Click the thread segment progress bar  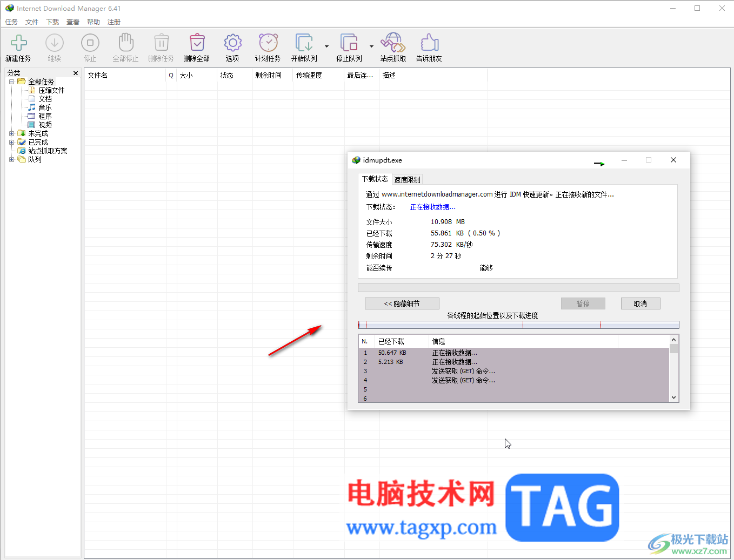click(518, 325)
